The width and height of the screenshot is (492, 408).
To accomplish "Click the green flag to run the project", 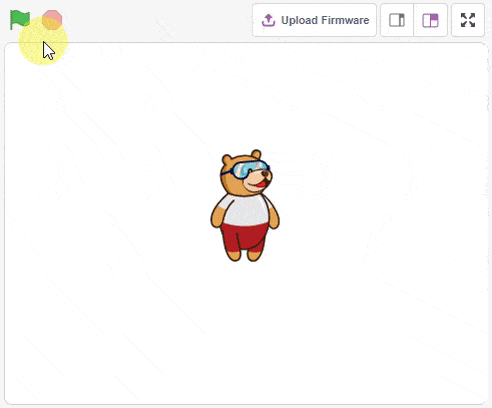I will (20, 20).
